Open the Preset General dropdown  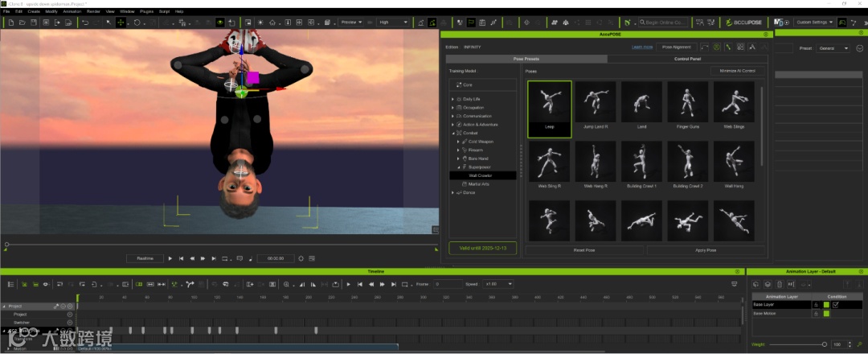pyautogui.click(x=833, y=48)
